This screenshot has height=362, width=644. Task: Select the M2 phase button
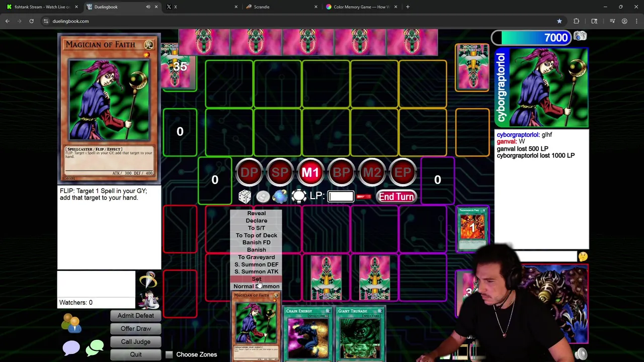(x=372, y=172)
